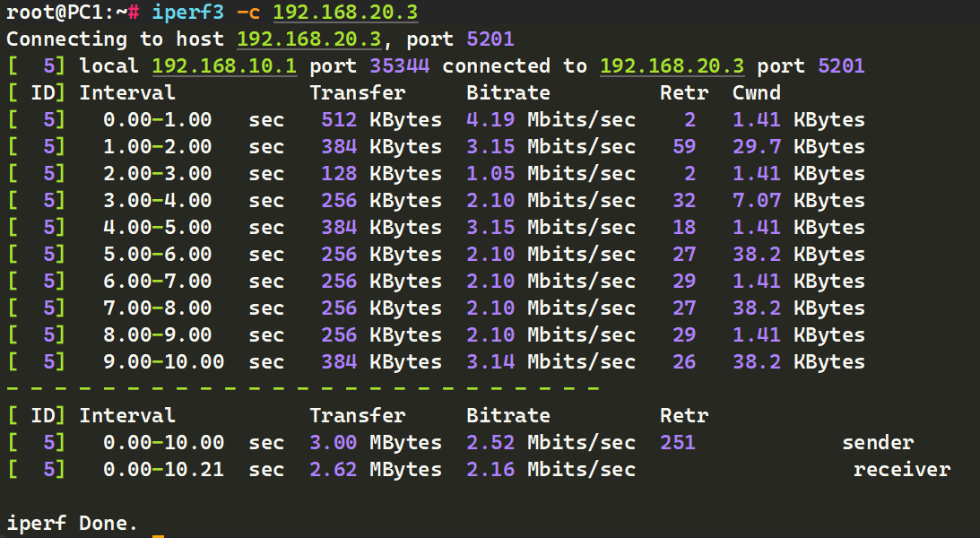980x538 pixels.
Task: Click the 9.00-10.00 interval row
Action: pyautogui.click(x=437, y=361)
